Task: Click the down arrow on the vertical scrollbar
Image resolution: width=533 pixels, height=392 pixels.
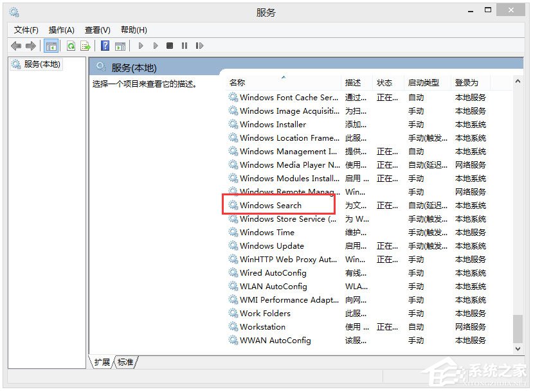Action: pyautogui.click(x=518, y=349)
